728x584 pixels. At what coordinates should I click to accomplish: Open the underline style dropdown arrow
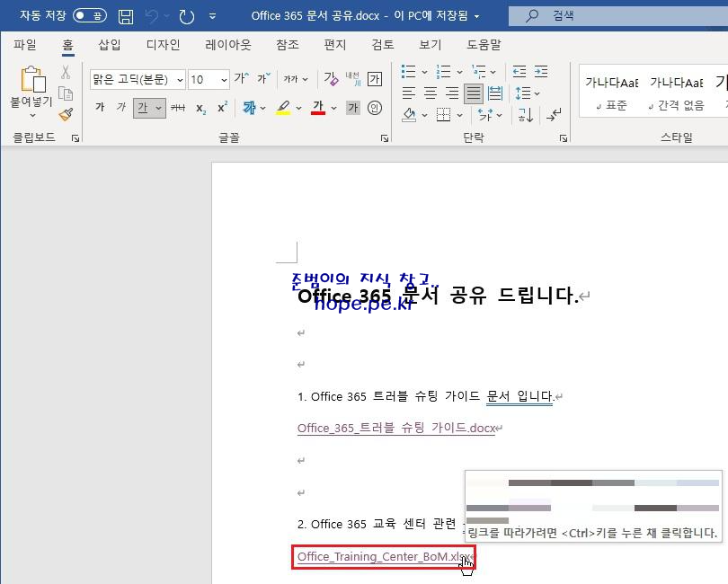click(159, 108)
